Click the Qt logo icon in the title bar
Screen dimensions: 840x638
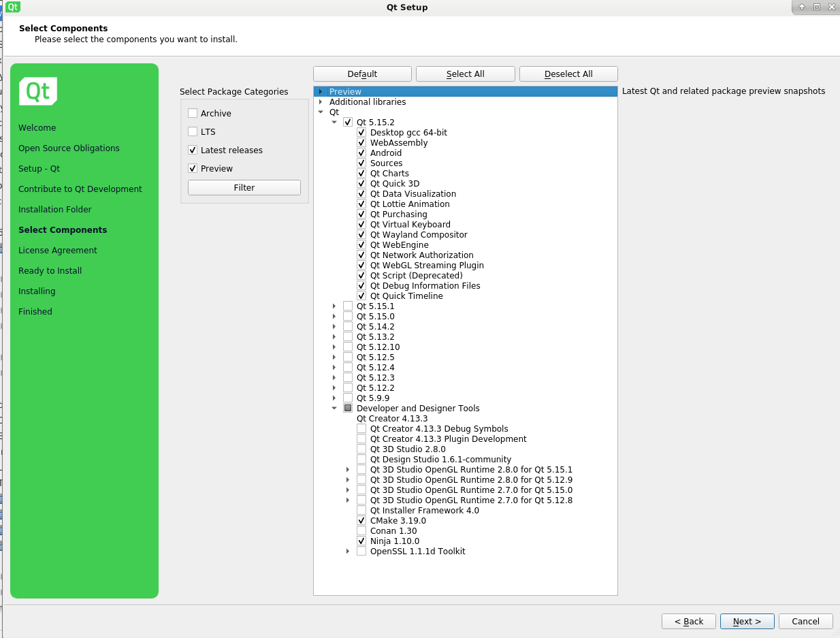[13, 7]
